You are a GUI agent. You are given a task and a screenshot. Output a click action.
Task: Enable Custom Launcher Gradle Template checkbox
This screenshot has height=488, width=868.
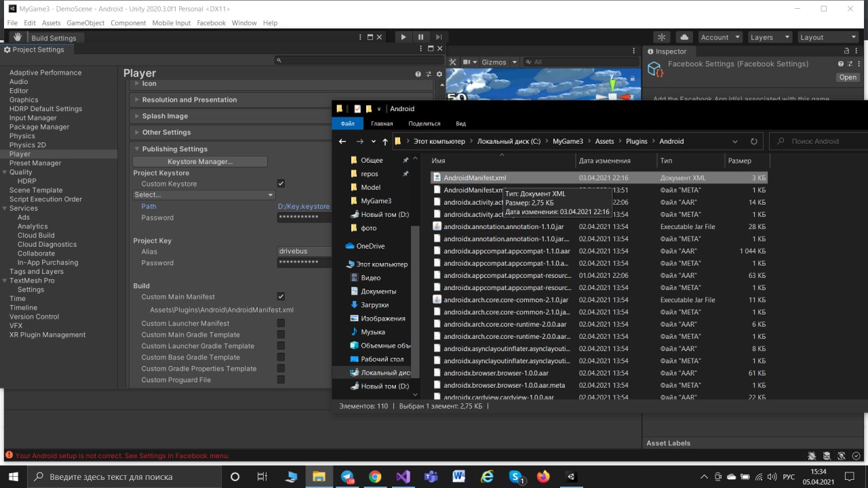coord(281,346)
